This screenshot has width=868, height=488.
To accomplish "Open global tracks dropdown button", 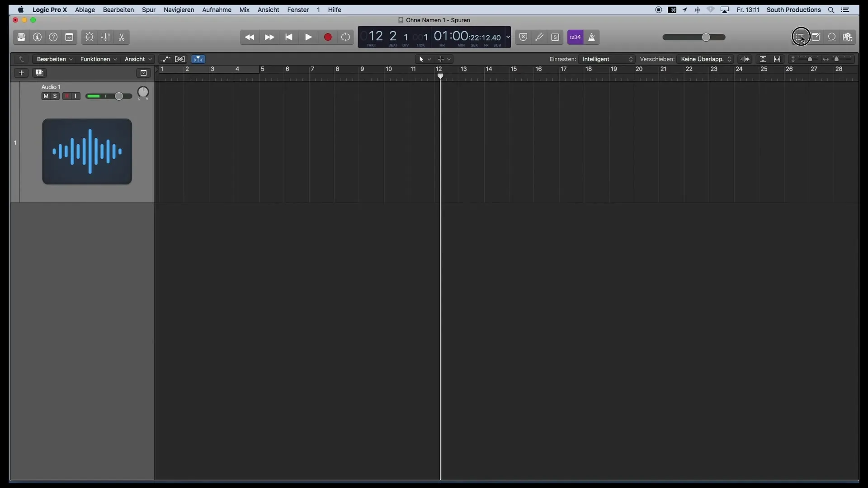I will pyautogui.click(x=143, y=73).
